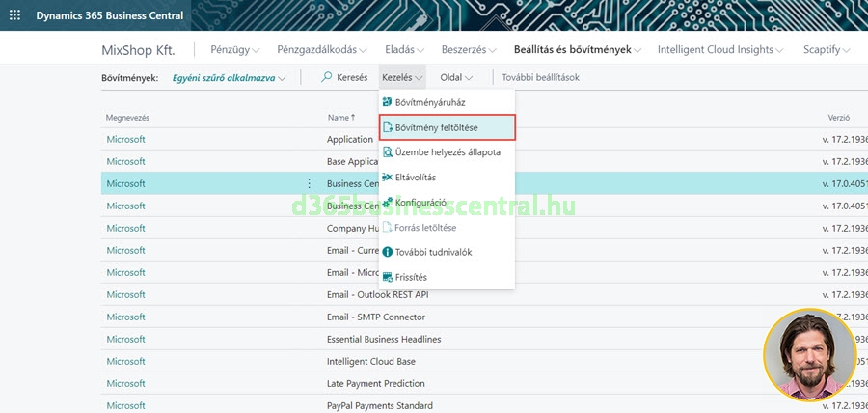Select Bővítményáruház menu entry
This screenshot has height=413, width=868.
click(448, 102)
